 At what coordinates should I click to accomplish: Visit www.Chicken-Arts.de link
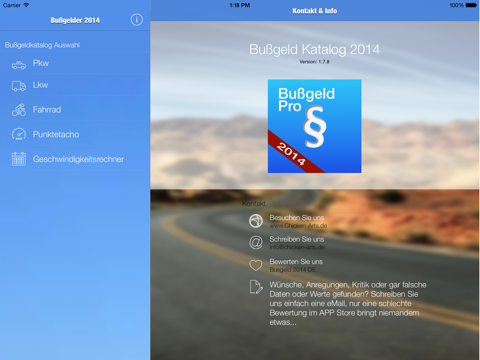pyautogui.click(x=298, y=226)
